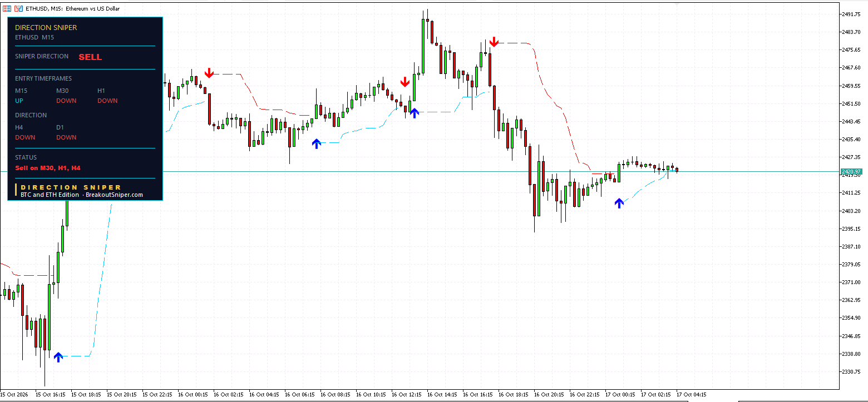The image size is (868, 402).
Task: Click the 16 Oct 00:15 time axis label
Action: [193, 394]
